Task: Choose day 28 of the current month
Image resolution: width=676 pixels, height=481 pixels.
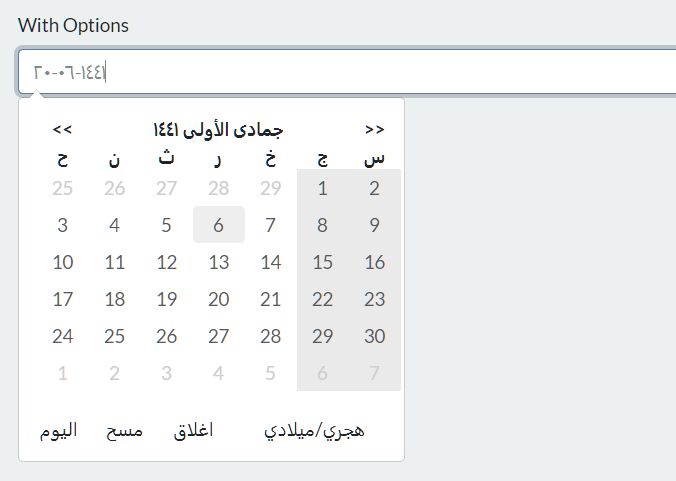Action: coord(270,336)
